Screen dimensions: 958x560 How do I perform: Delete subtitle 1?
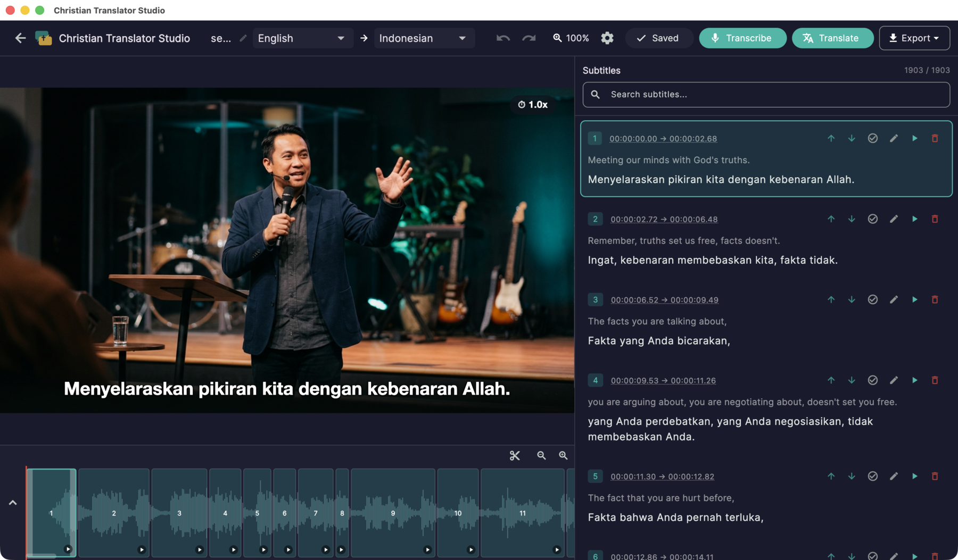pos(935,138)
